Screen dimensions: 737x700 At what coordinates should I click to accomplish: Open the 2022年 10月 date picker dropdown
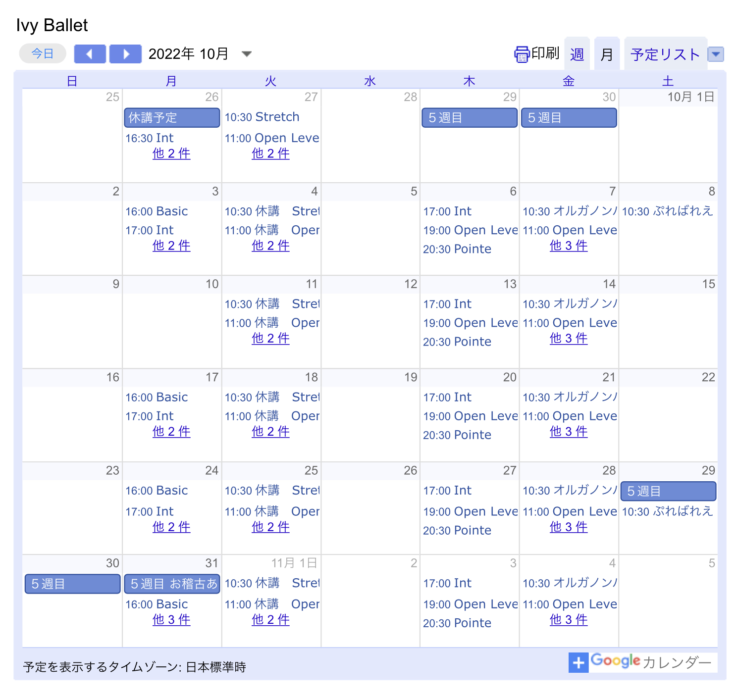[246, 54]
